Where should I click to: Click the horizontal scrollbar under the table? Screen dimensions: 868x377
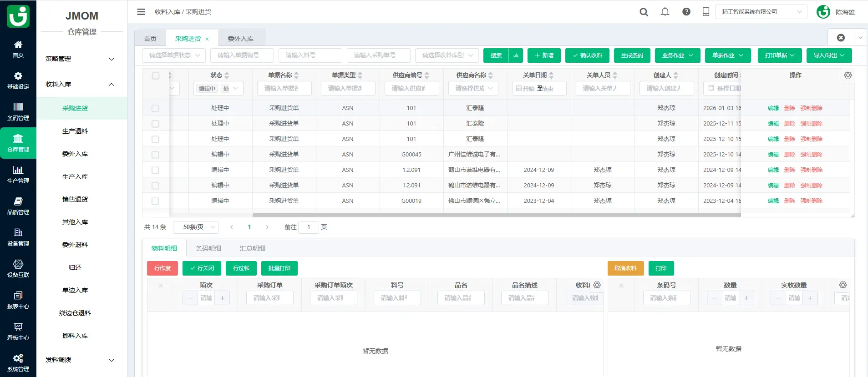[x=496, y=215]
